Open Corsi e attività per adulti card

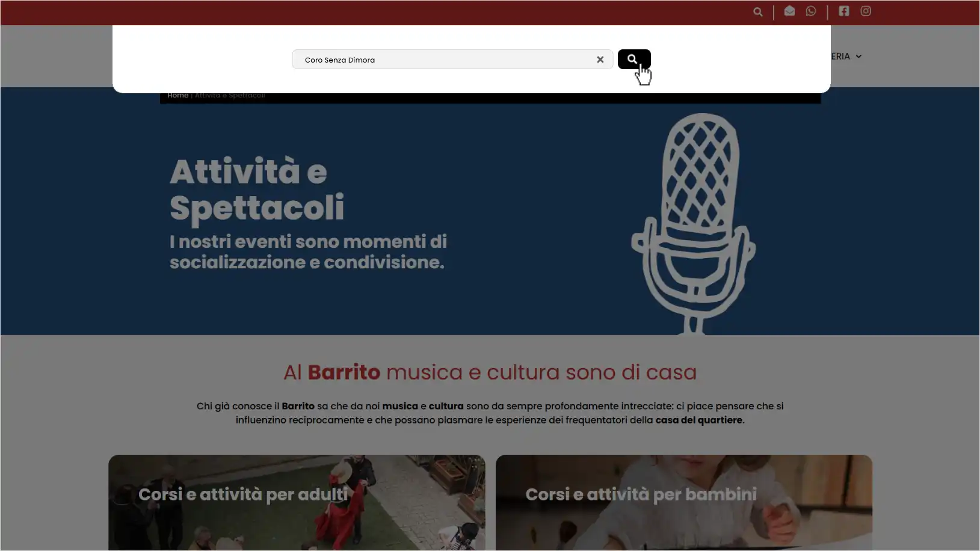[x=296, y=502]
